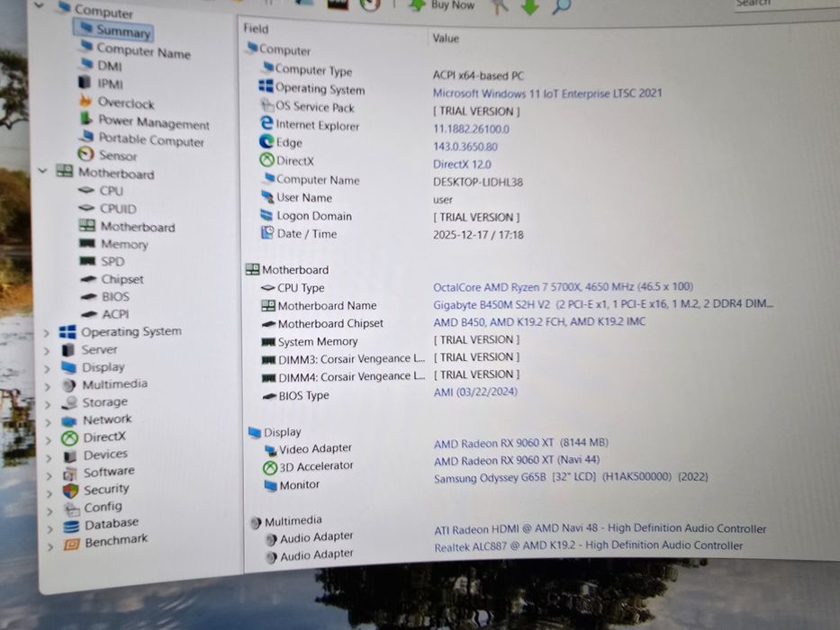Open the Edge version 143.0.3650.80 link
This screenshot has height=630, width=840.
[x=465, y=147]
